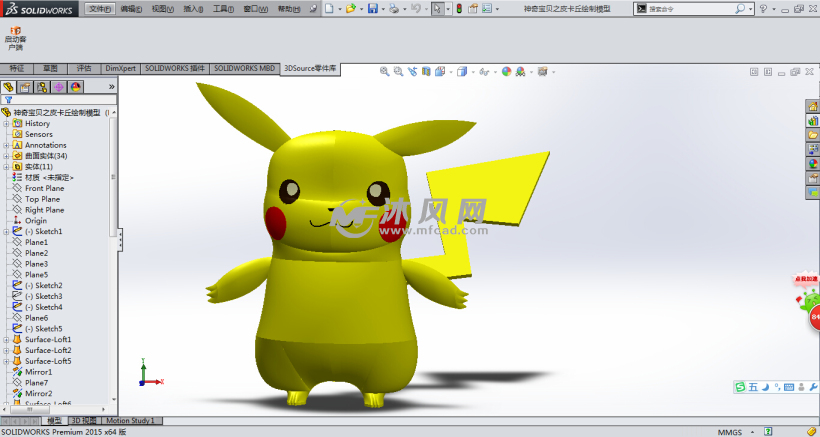Click the Previous View icon
The image size is (820, 437).
click(x=413, y=72)
